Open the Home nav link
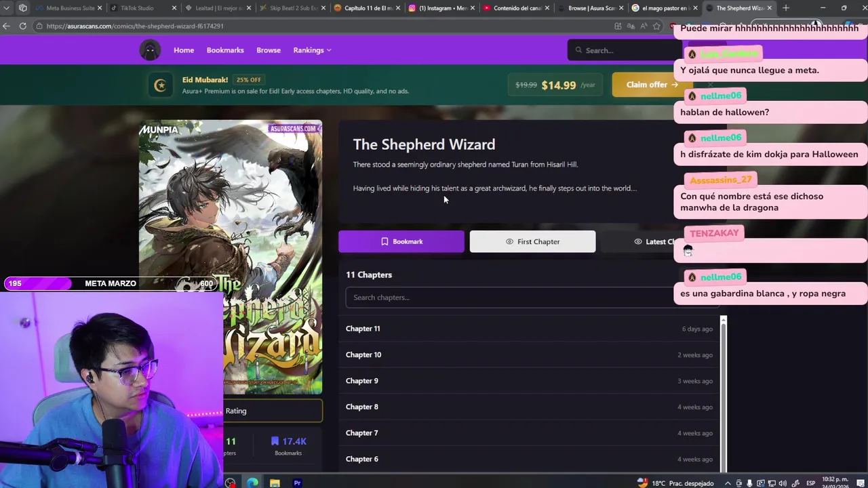Screen dimensions: 868x488 (184, 50)
